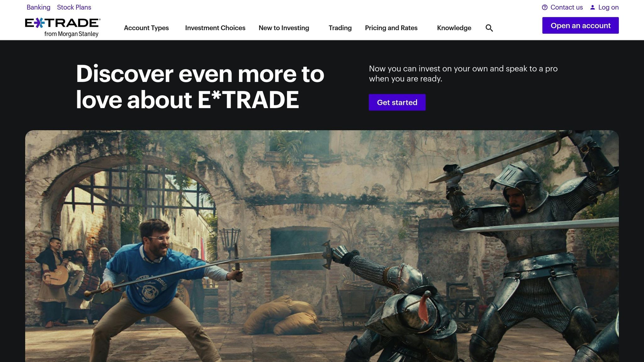Click the Open an account button
This screenshot has width=644, height=362.
[x=580, y=25]
